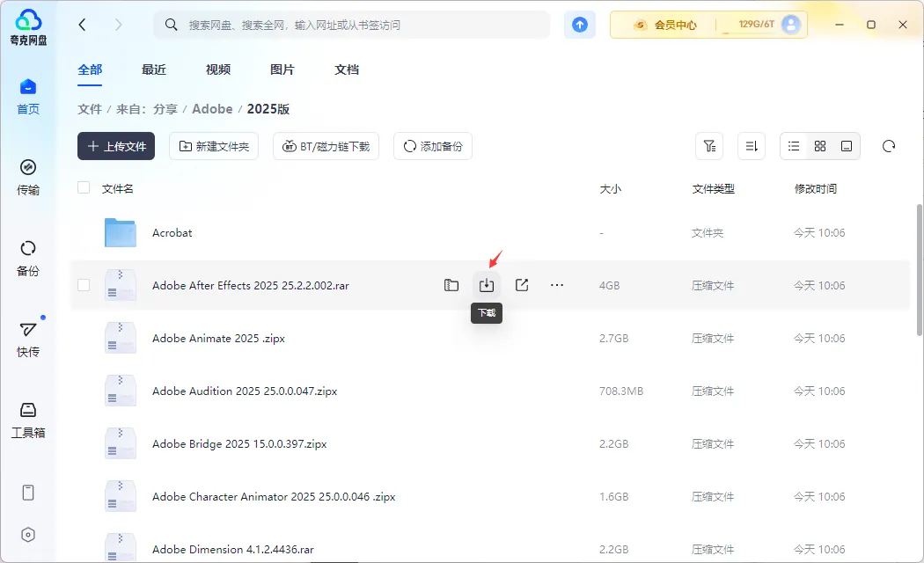Select the 文档 tab
The height and width of the screenshot is (563, 924).
347,69
